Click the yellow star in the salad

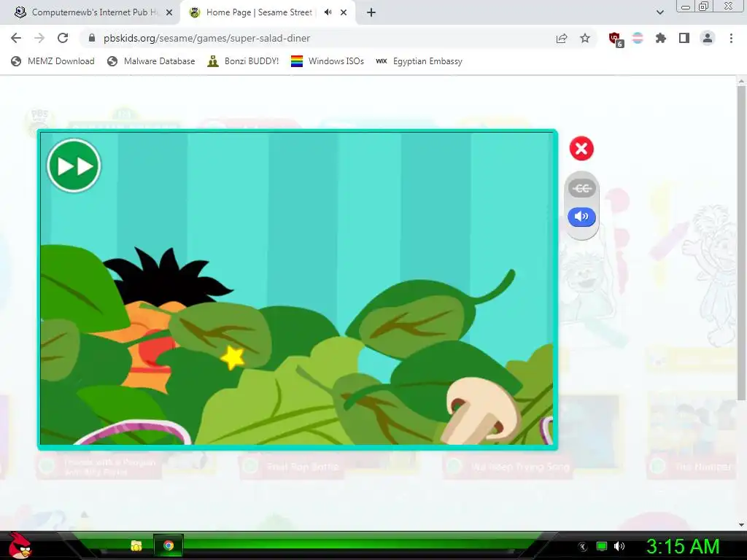click(x=233, y=357)
